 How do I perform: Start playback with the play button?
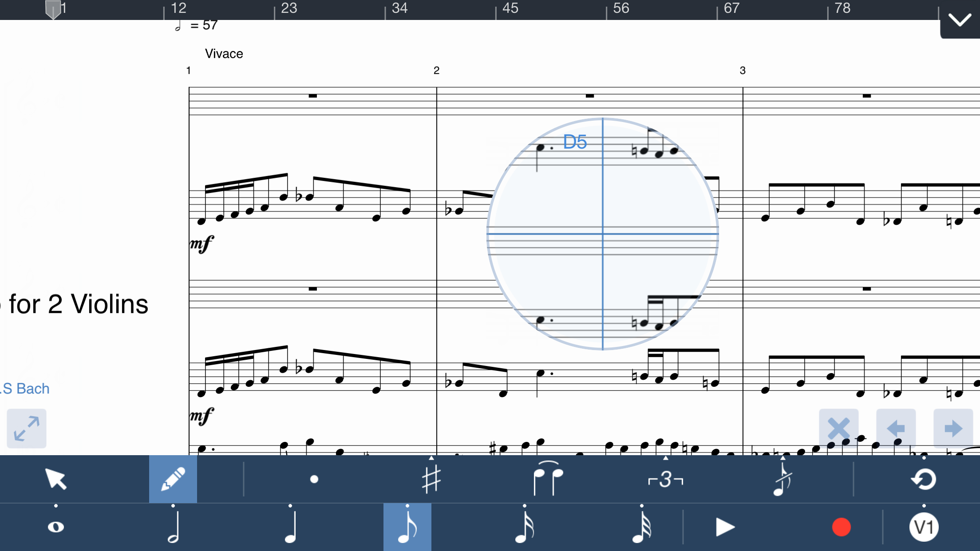tap(725, 527)
